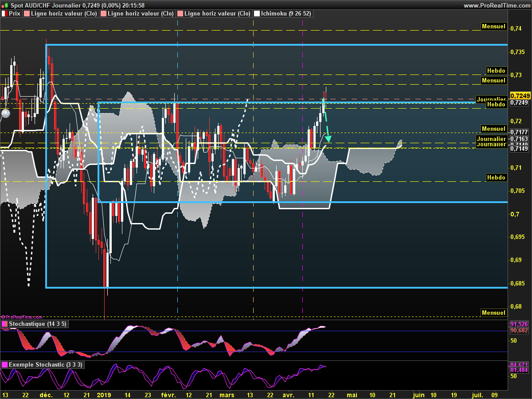Select the Mensuel label below 0,68
The height and width of the screenshot is (399, 532).
point(494,313)
